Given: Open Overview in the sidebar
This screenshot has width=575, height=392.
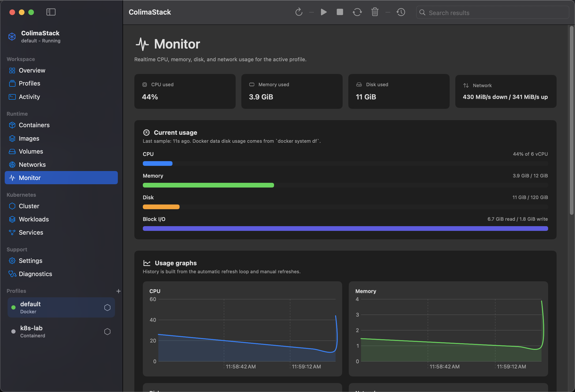Looking at the screenshot, I should pyautogui.click(x=61, y=70).
